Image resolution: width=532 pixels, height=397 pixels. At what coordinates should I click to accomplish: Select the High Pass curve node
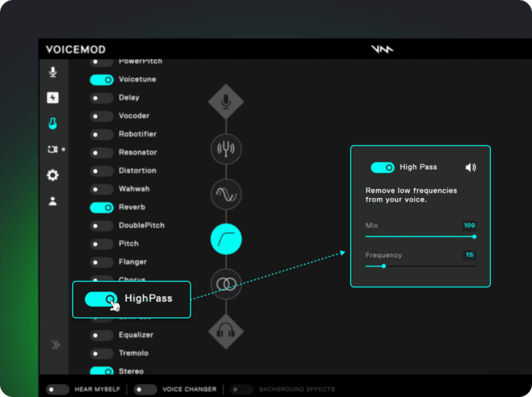coord(226,239)
